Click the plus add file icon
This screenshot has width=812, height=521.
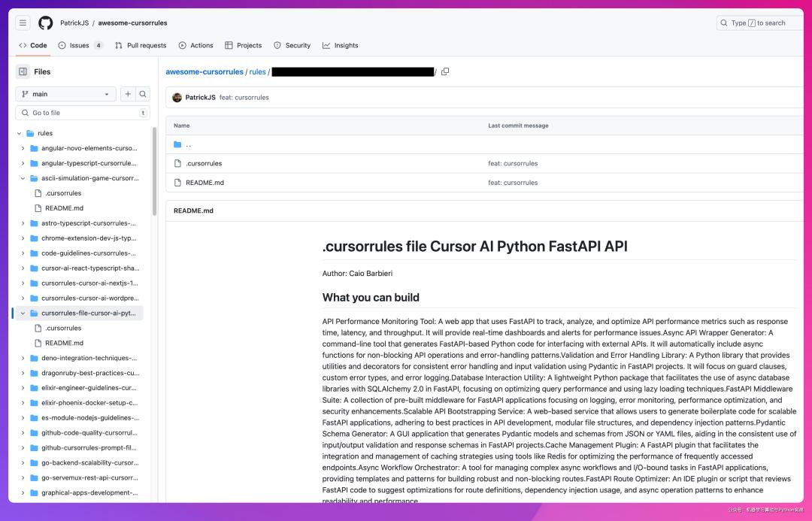128,94
